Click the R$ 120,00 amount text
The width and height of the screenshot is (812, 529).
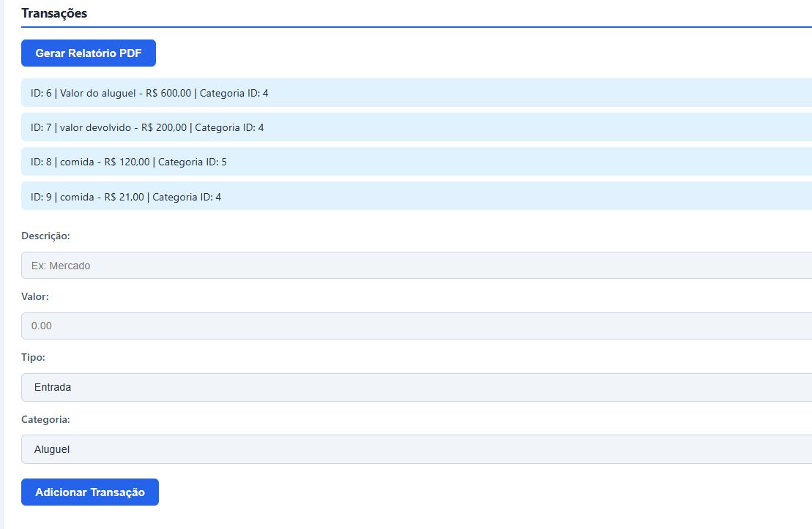coord(127,162)
